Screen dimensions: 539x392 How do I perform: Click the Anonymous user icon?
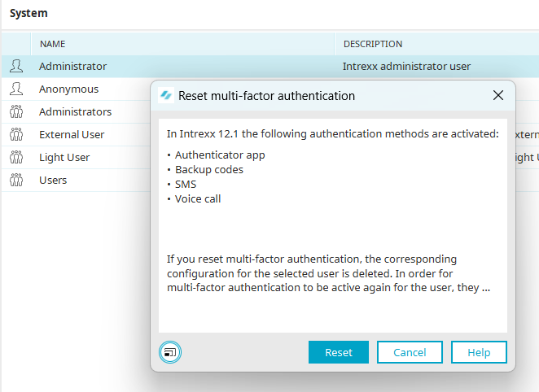coord(16,89)
